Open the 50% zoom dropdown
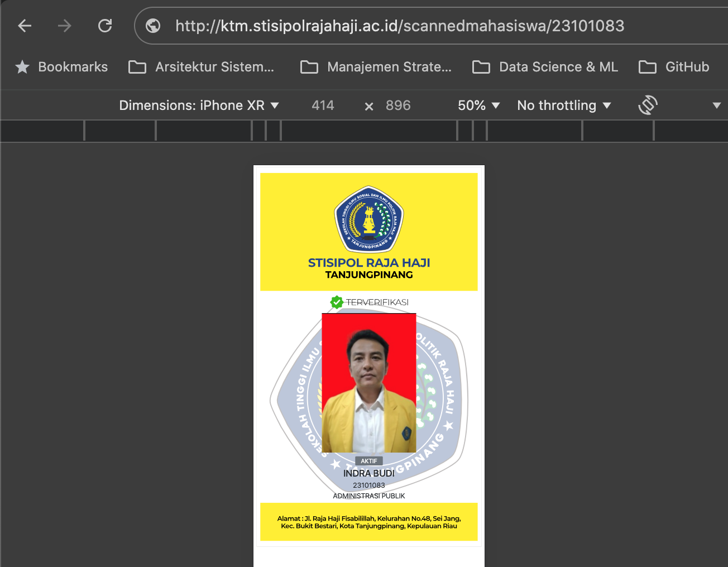The height and width of the screenshot is (567, 728). (x=478, y=105)
